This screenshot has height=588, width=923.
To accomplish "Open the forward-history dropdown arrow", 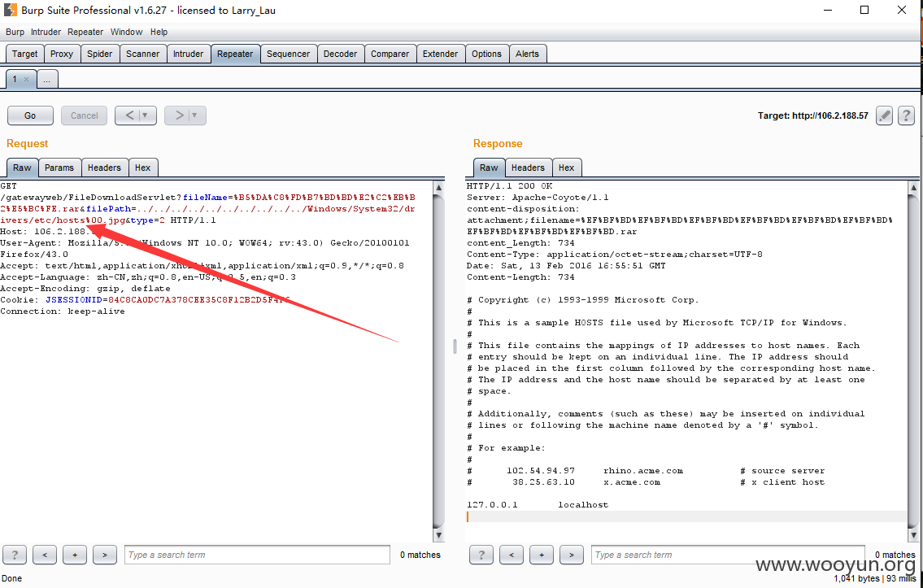I will [195, 115].
